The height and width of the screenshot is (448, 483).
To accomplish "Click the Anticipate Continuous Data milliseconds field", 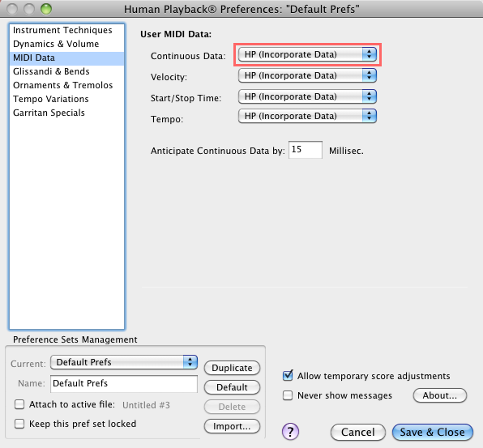I will click(x=306, y=150).
